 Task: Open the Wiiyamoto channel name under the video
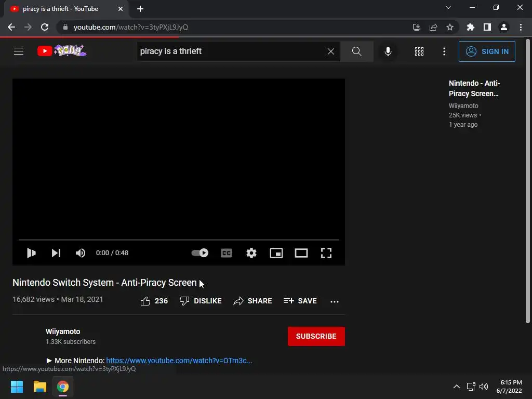[x=63, y=331]
